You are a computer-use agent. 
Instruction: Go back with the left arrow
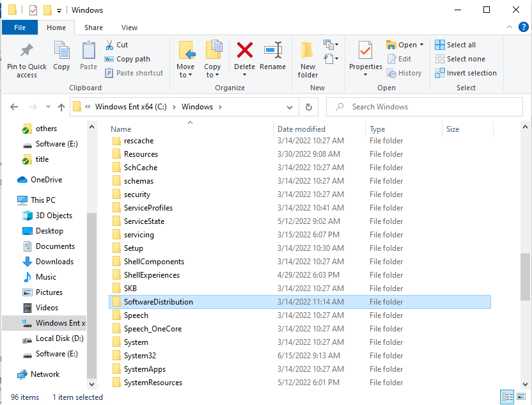click(14, 107)
